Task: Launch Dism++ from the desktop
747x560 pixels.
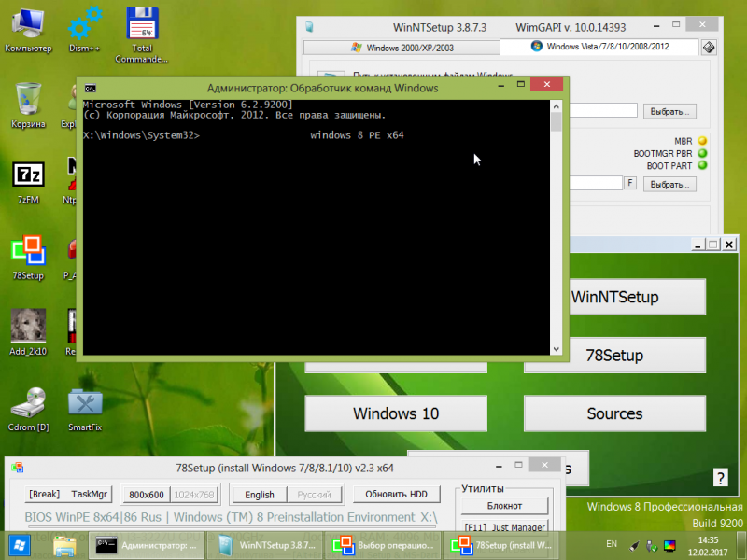Action: (85, 30)
